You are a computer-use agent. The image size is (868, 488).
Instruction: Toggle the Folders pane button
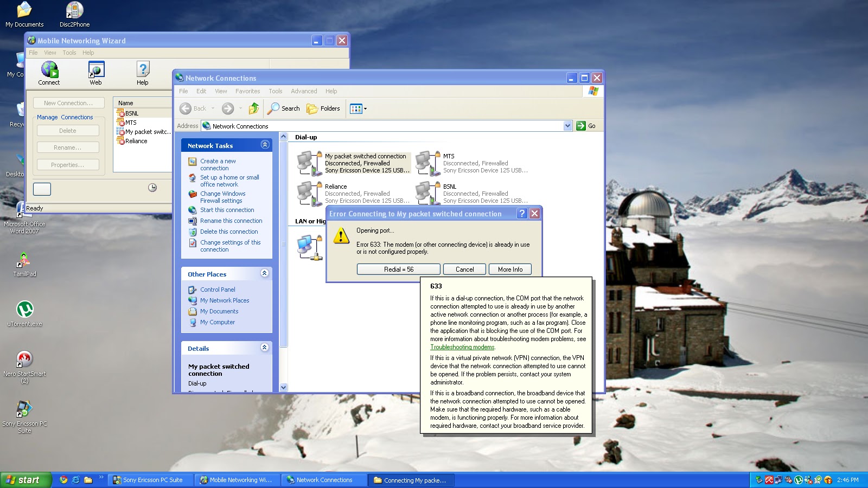323,108
